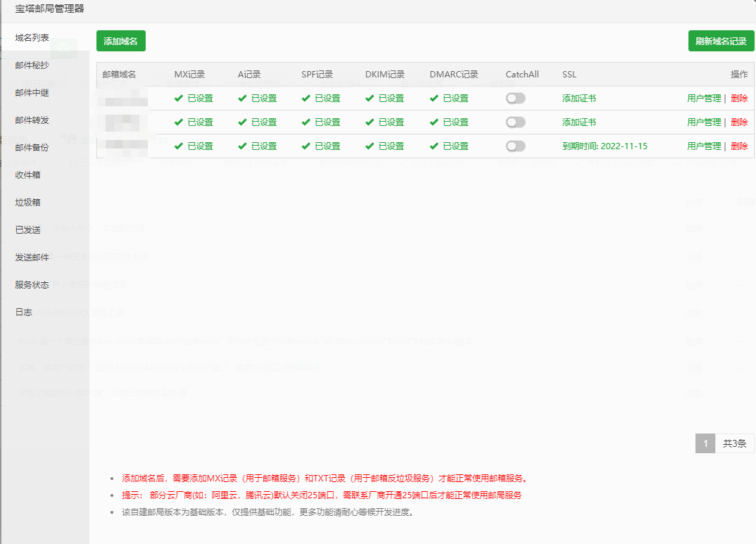Select 邮件中继 sidebar item
The image size is (756, 544).
(x=32, y=93)
